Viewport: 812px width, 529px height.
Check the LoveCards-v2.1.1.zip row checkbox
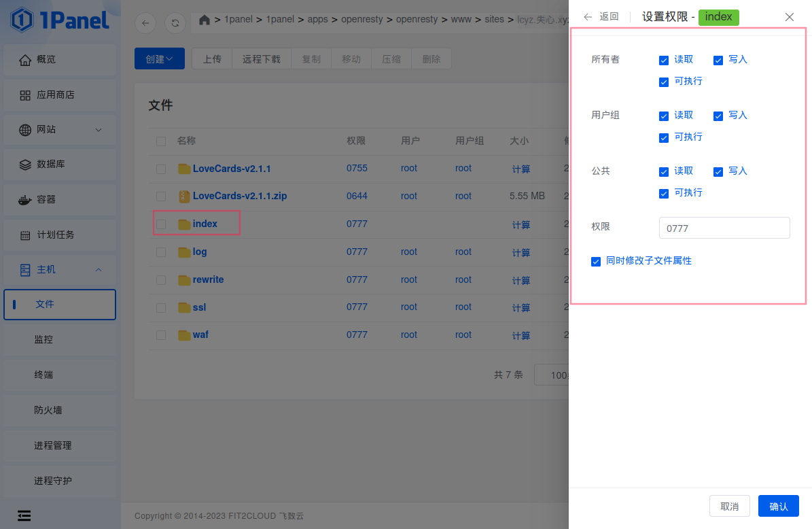(161, 197)
